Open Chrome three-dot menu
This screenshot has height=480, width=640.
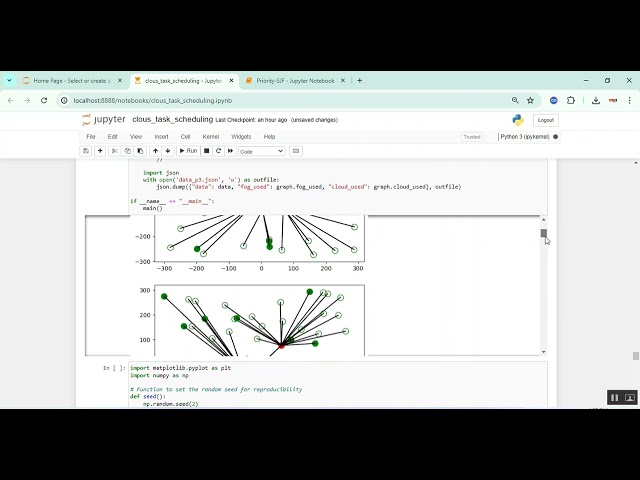[629, 100]
